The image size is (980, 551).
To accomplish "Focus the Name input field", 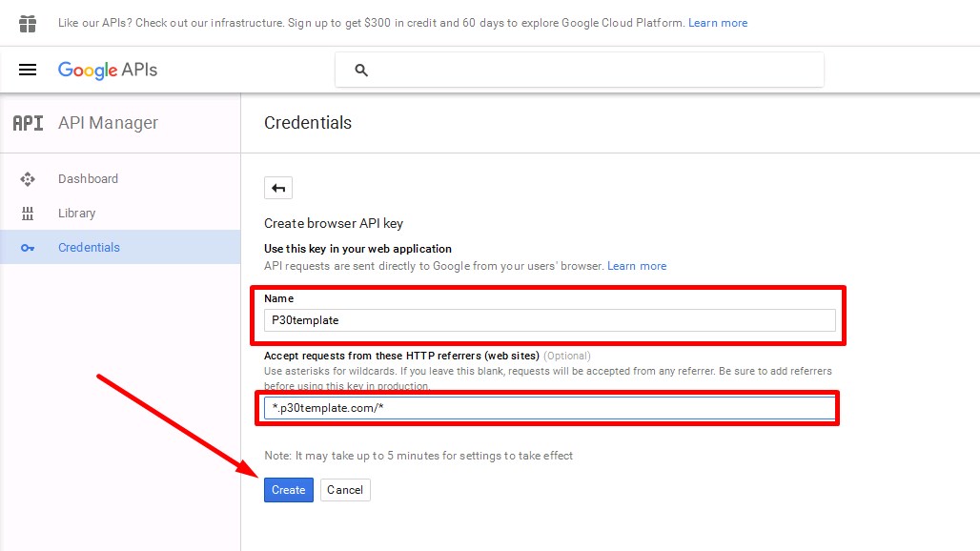I will tap(549, 320).
